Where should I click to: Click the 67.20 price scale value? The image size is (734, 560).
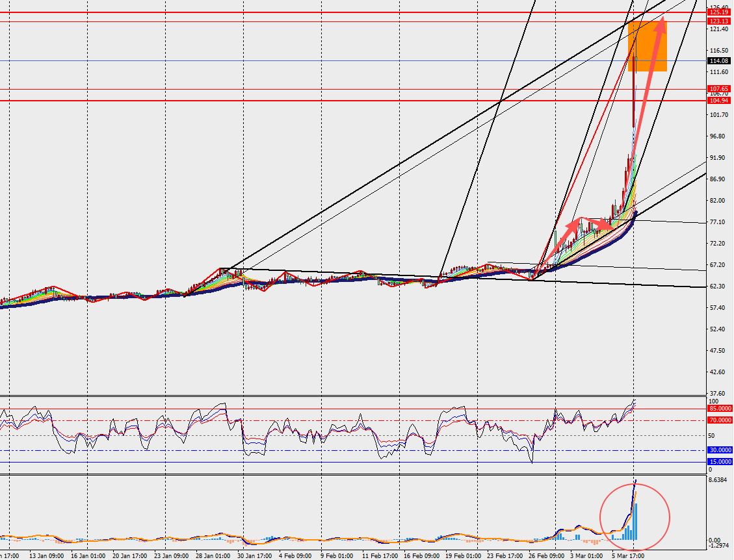point(718,265)
